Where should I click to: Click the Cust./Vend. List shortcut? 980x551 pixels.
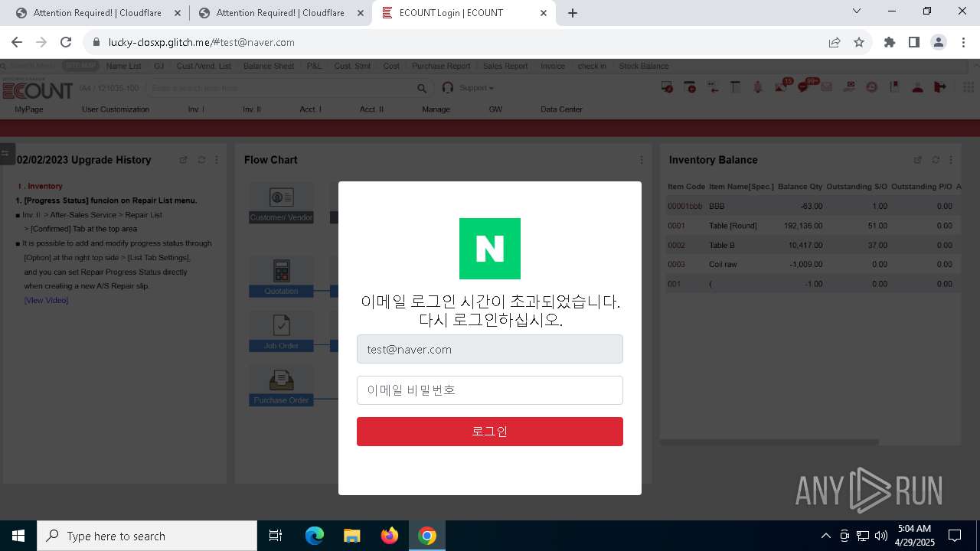tap(204, 66)
